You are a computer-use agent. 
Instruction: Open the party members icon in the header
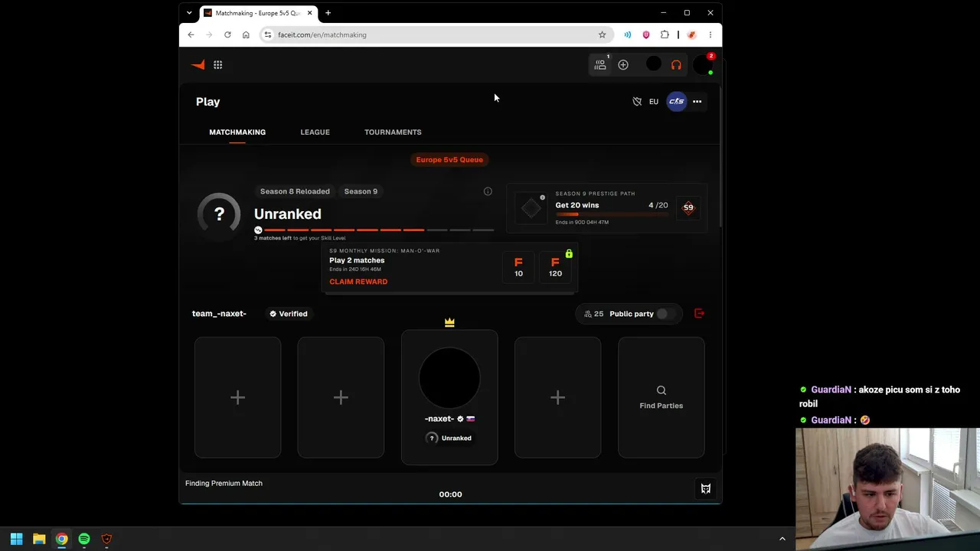(x=600, y=65)
